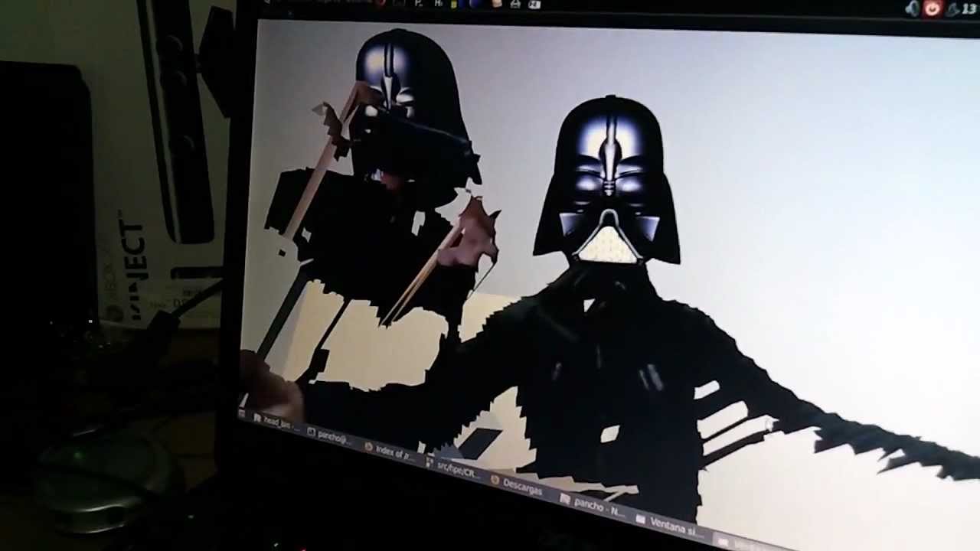Switch to the pancho@ terminal taskbar entry

331,436
